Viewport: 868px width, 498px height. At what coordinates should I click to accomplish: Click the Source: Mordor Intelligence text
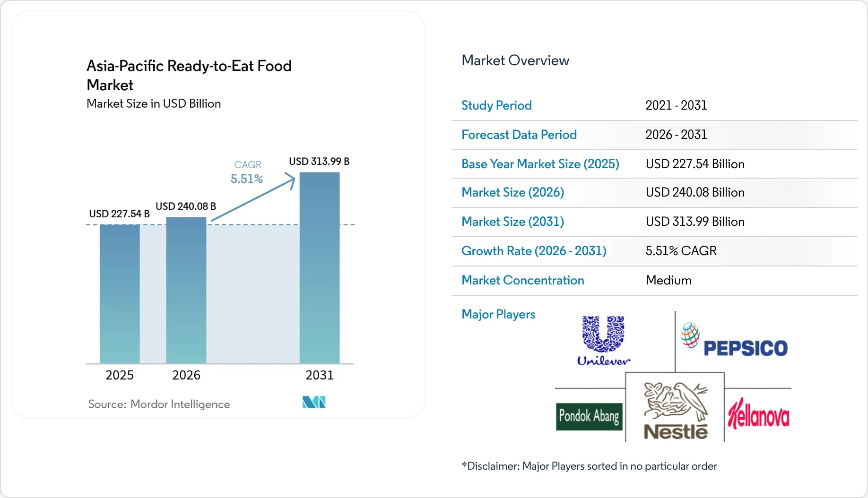pos(159,404)
